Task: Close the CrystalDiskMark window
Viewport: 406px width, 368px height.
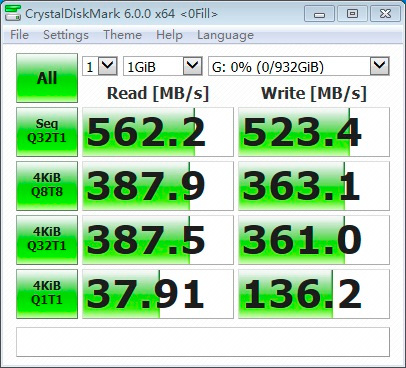Action: click(x=386, y=14)
